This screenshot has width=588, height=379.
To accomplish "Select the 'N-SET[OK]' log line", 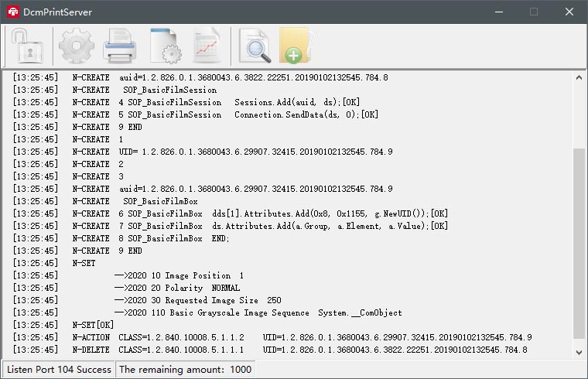I will [x=63, y=325].
